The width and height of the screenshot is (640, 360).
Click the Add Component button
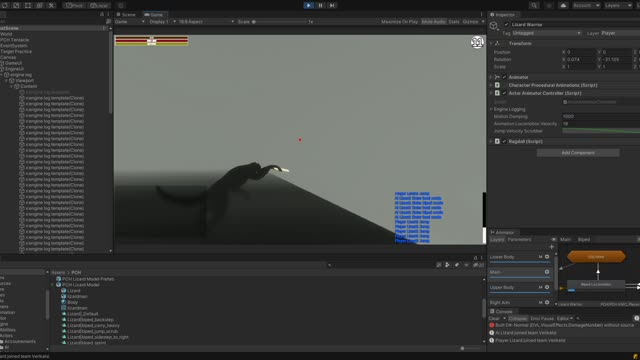pyautogui.click(x=578, y=153)
